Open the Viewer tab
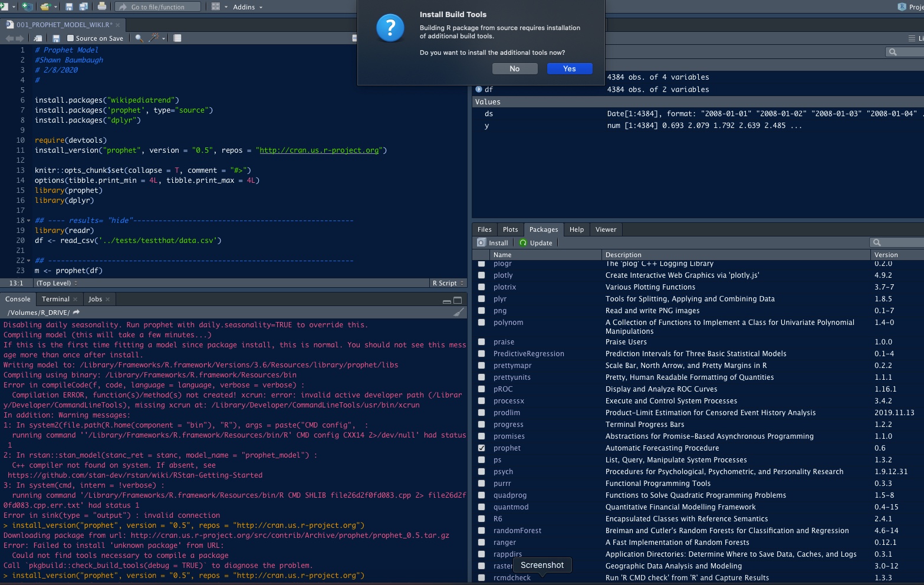Viewport: 924px width, 585px height. [x=606, y=229]
